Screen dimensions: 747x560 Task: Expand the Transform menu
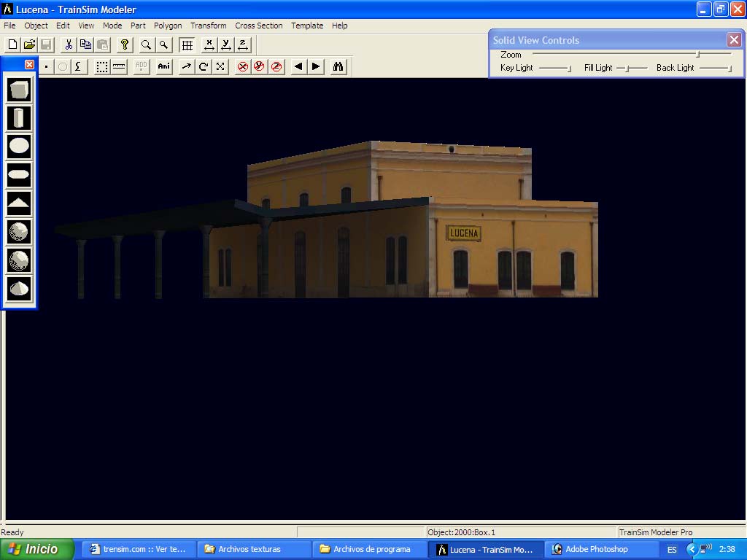(x=209, y=26)
